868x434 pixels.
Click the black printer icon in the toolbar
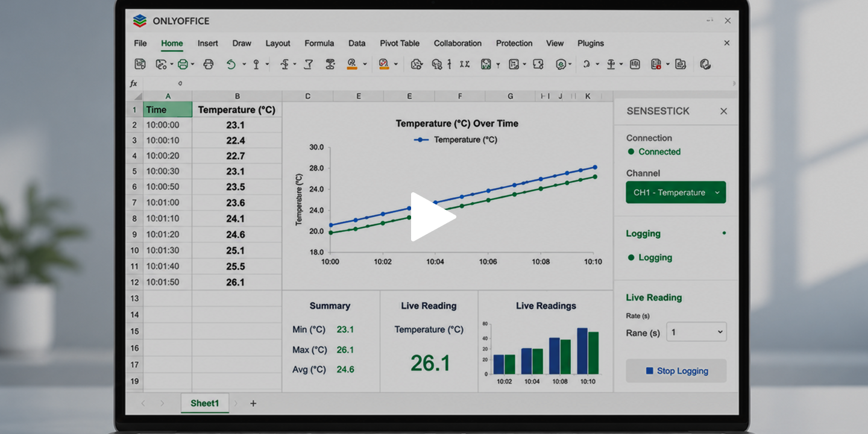point(209,64)
